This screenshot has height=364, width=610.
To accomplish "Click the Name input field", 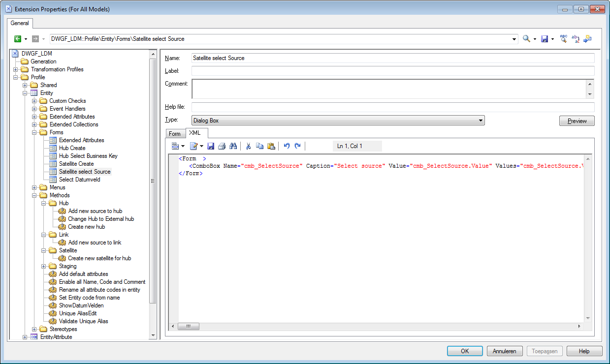I will coord(393,58).
